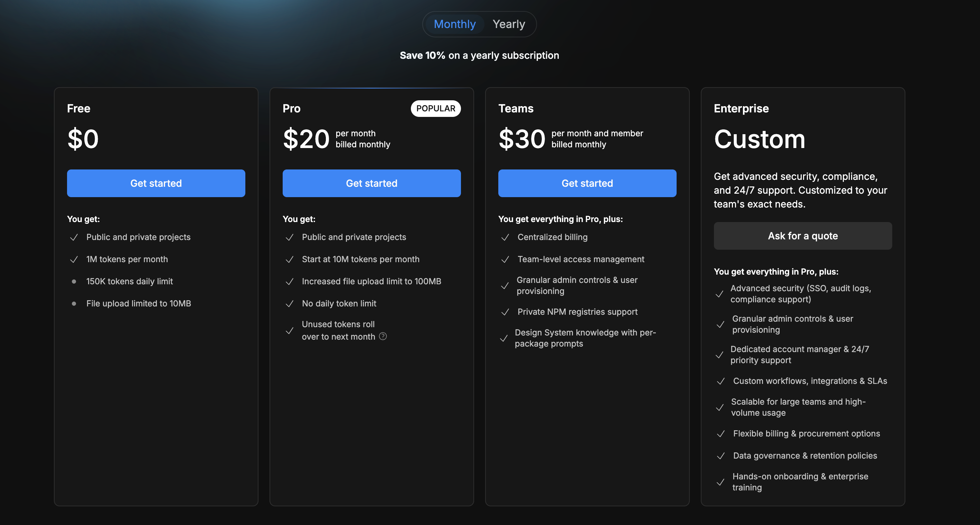The image size is (980, 525).
Task: Click the checkmark next to Flexible billing options
Action: coord(722,434)
